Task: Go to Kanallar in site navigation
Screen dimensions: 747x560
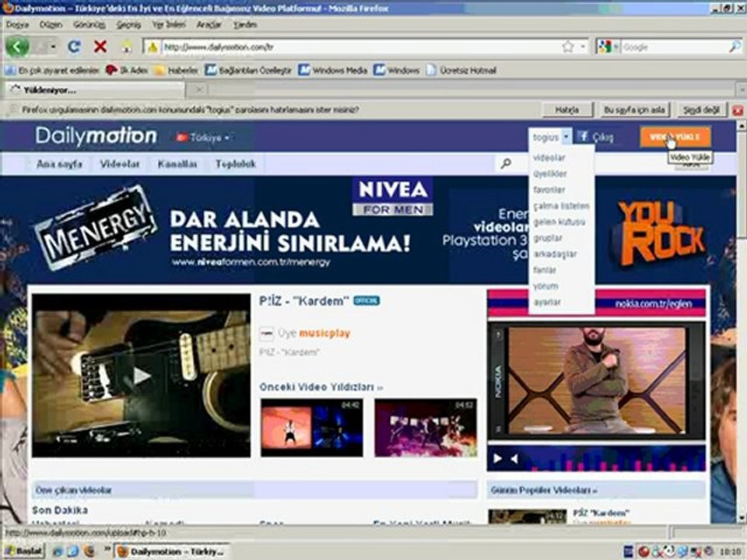Action: [x=177, y=164]
